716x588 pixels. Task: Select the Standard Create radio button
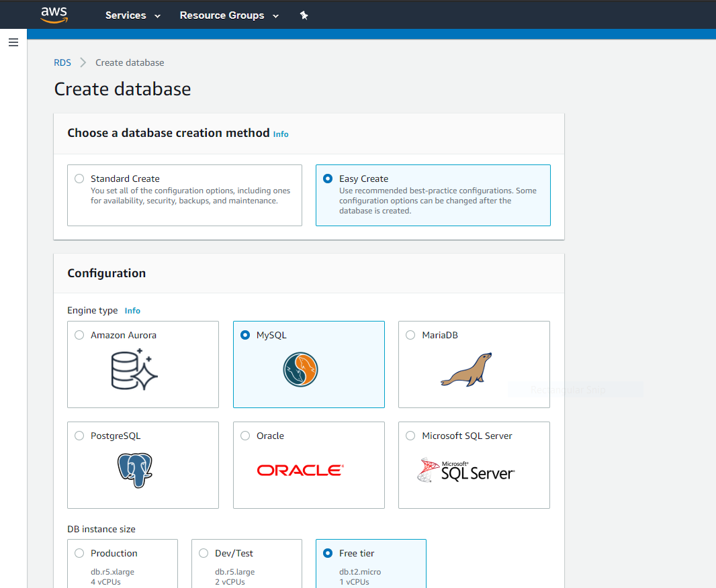(x=79, y=179)
